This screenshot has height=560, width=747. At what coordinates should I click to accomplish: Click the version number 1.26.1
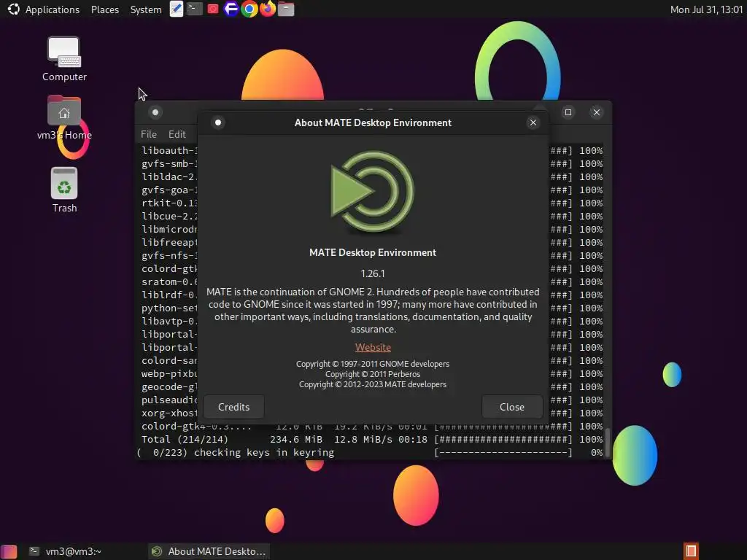(x=373, y=273)
